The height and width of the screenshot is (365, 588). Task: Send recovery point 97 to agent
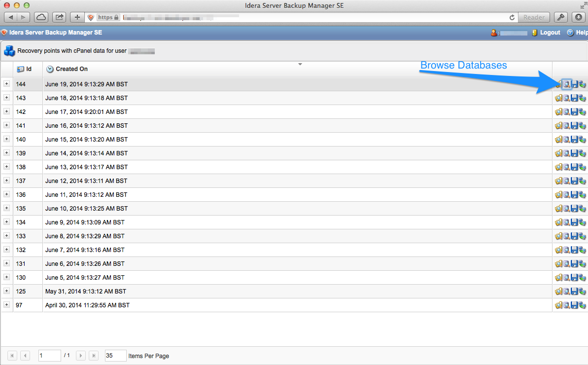(583, 305)
